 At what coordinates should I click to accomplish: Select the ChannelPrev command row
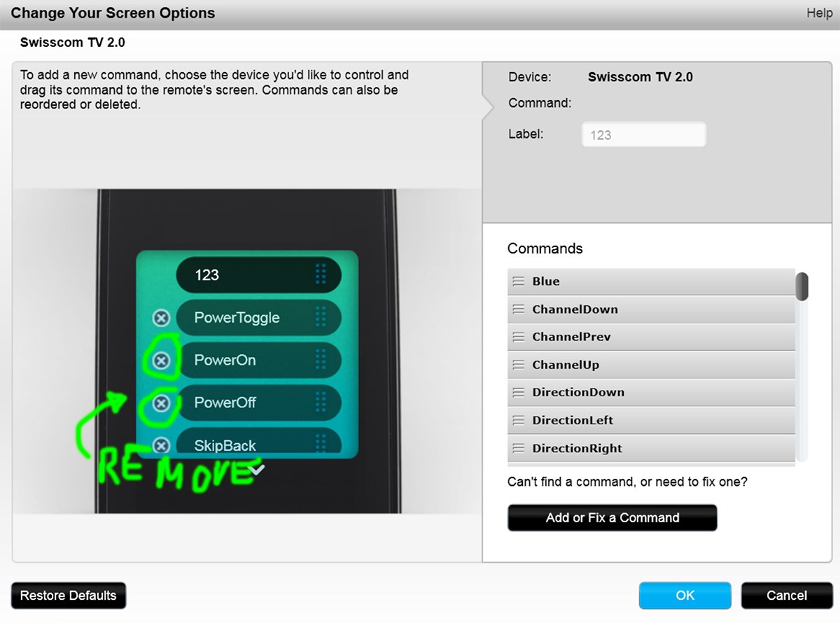coord(651,337)
